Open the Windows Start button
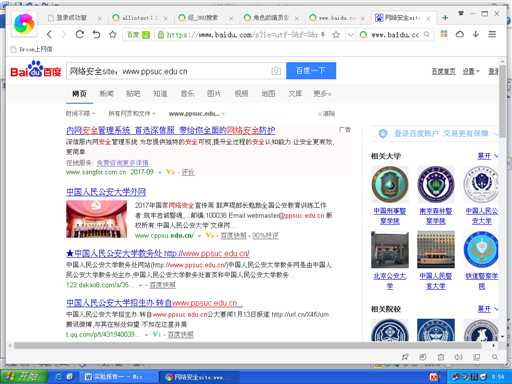 [23, 377]
